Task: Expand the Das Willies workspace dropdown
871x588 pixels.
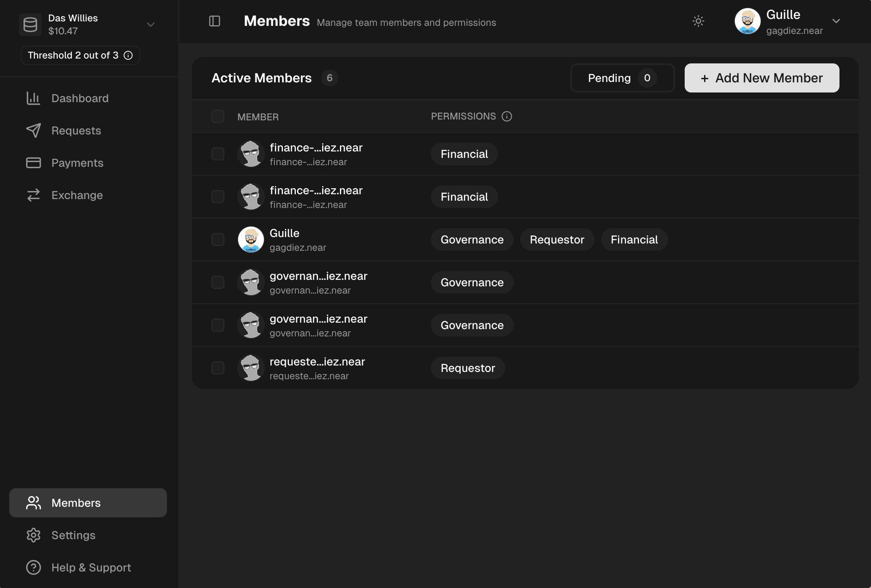Action: [151, 25]
